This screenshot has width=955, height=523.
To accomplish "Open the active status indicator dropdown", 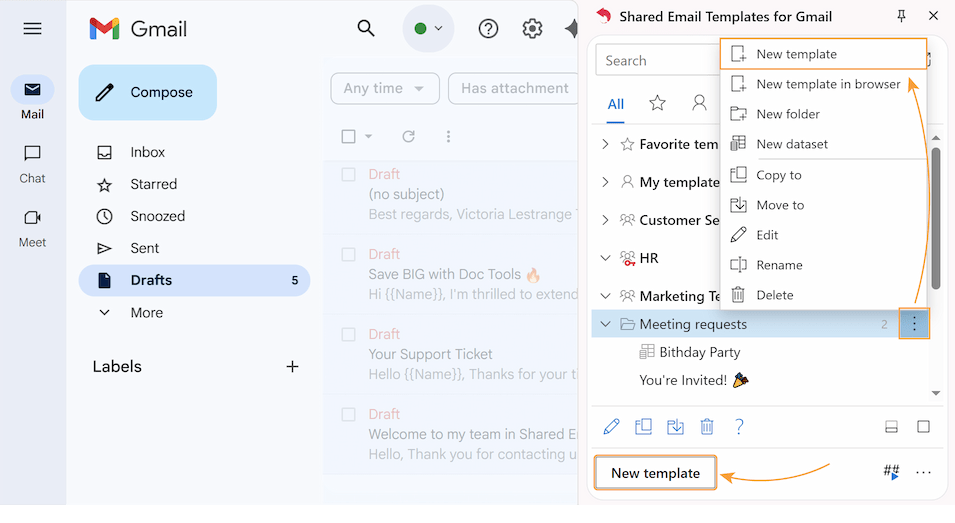I will (428, 29).
